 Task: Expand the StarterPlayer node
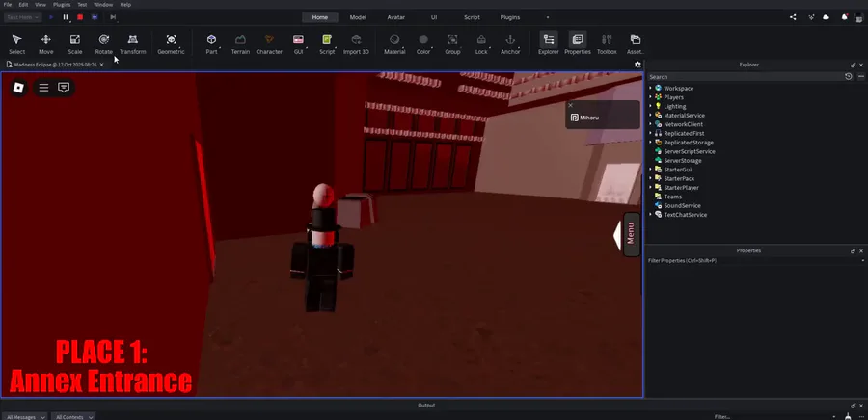point(650,187)
